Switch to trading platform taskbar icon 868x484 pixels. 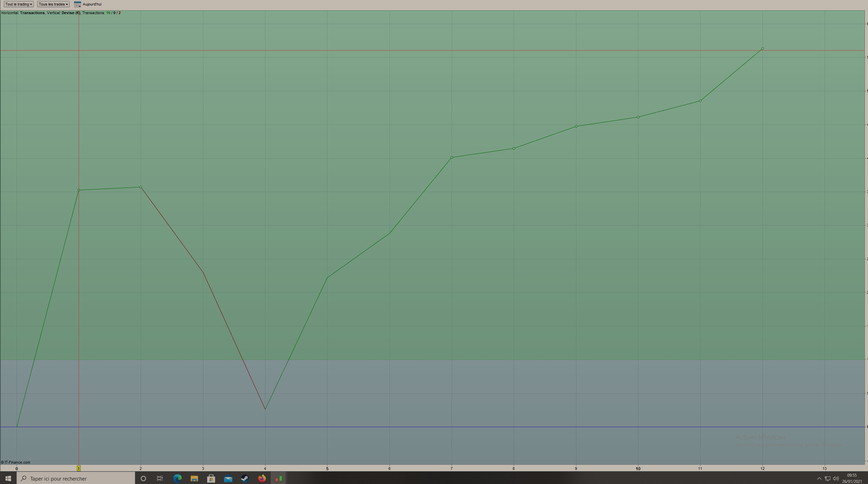[279, 478]
